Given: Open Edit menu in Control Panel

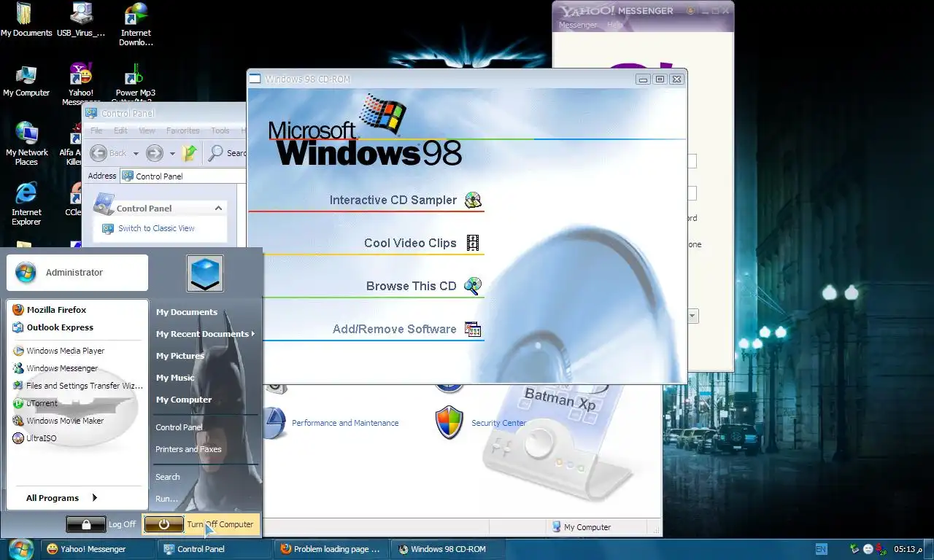Looking at the screenshot, I should (x=120, y=131).
